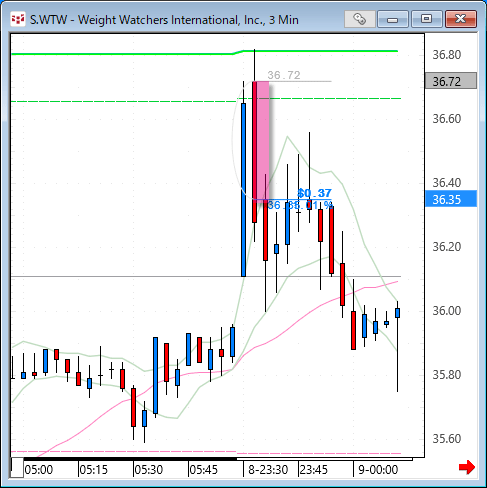
Task: Select the dashed pink line near 35.55
Action: coord(206,452)
